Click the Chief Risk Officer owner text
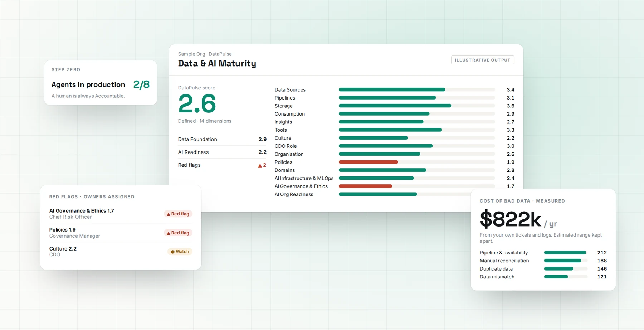 pos(70,217)
